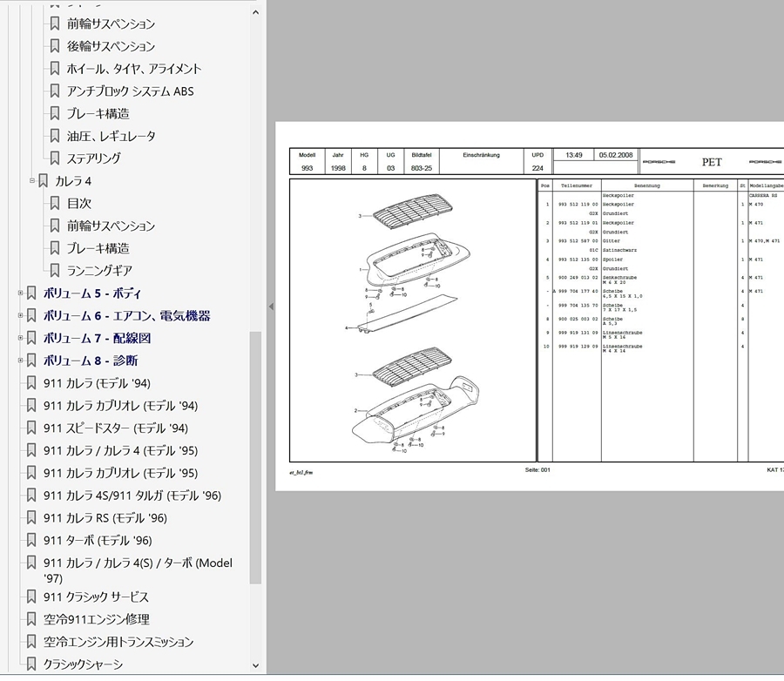Click the Seite: 001 footer text

tap(537, 470)
